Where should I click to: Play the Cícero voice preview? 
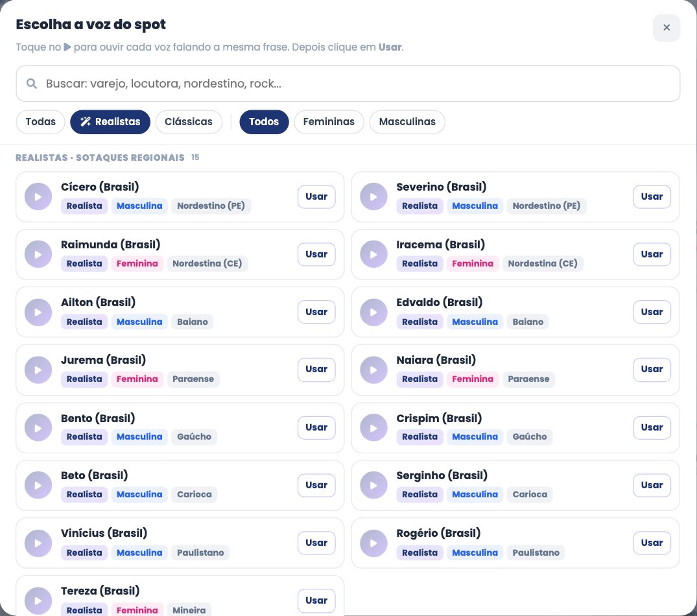[38, 196]
